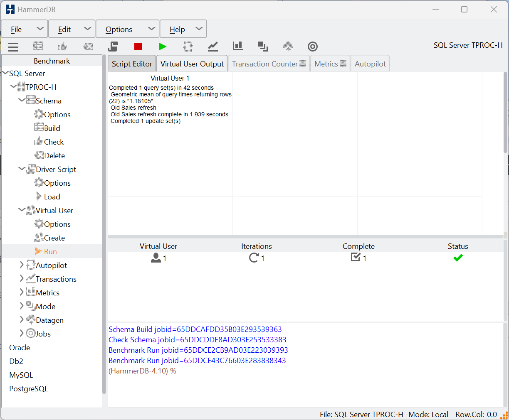The height and width of the screenshot is (420, 509).
Task: Click the File menu dropdown arrow
Action: click(x=40, y=29)
